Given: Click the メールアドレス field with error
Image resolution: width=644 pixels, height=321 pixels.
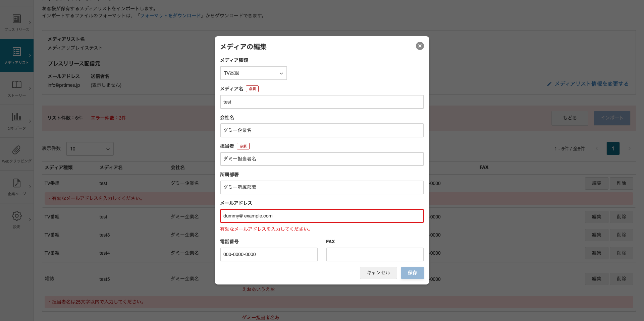Looking at the screenshot, I should click(x=322, y=216).
